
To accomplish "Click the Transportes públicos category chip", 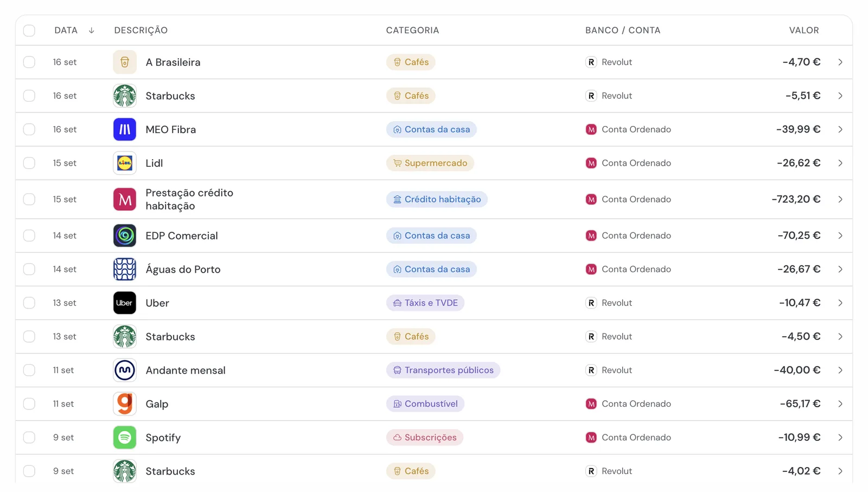I will click(x=443, y=370).
